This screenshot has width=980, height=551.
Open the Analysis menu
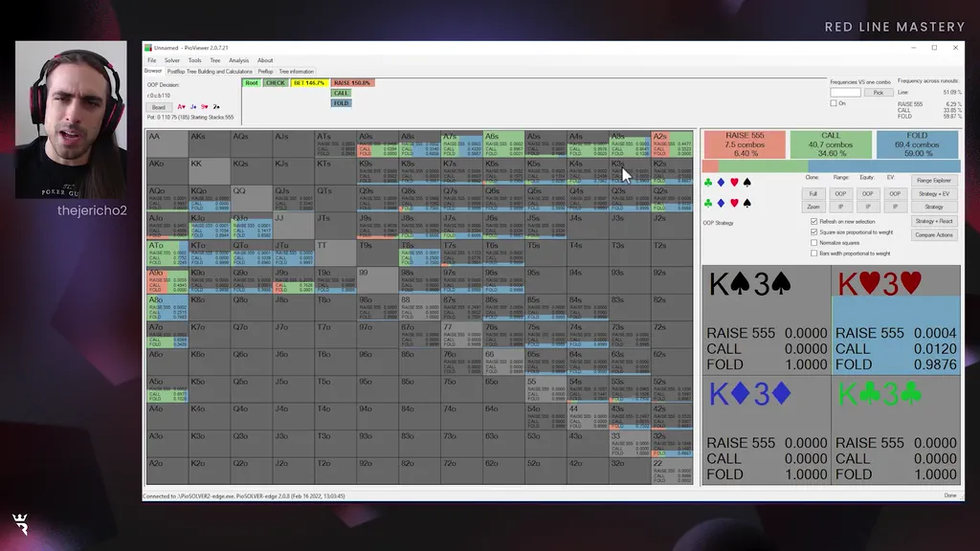[x=238, y=60]
